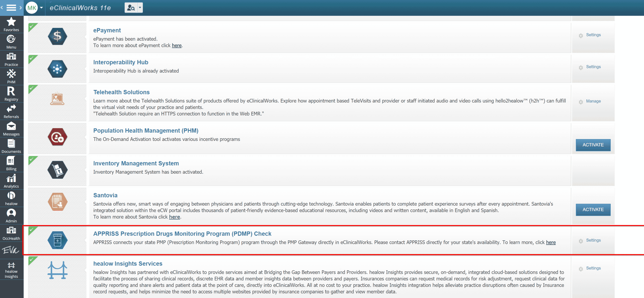Activate Population Health Management
Image resolution: width=644 pixels, height=298 pixels.
tap(593, 145)
